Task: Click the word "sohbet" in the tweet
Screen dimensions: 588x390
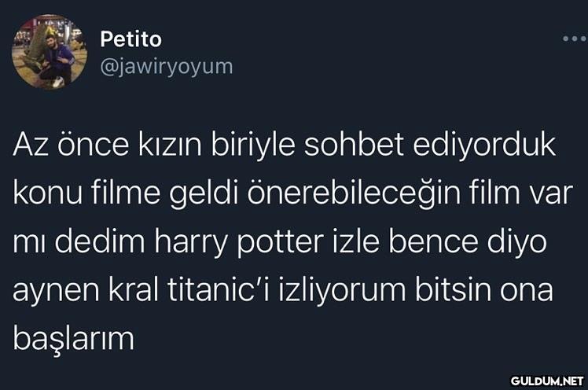Action: (354, 144)
